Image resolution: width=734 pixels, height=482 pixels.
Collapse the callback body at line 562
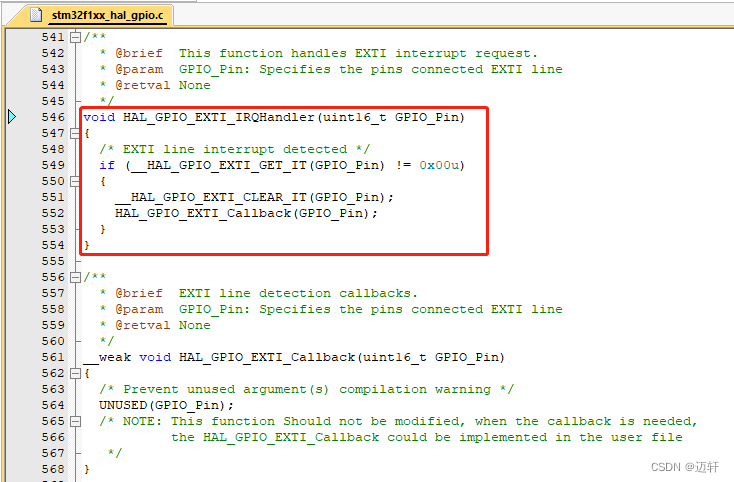(75, 373)
